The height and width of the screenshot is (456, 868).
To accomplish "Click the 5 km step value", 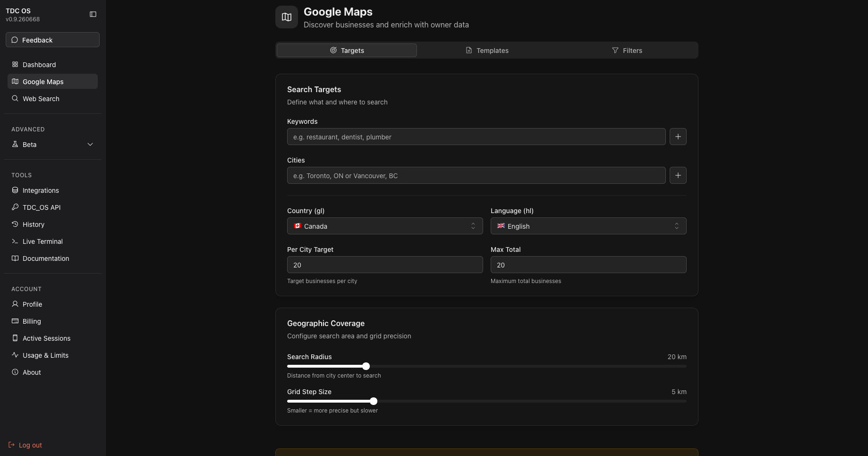I will click(679, 392).
